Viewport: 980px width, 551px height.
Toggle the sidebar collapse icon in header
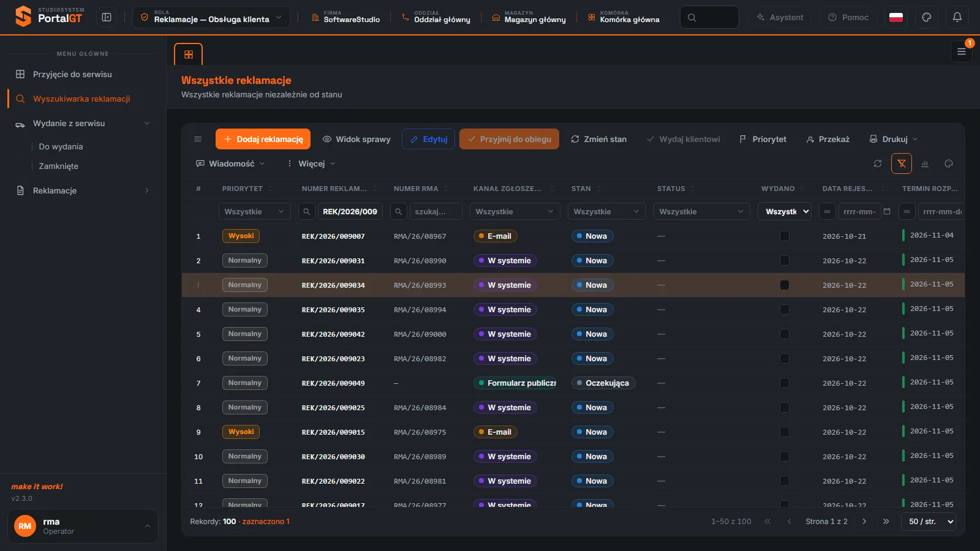coord(107,17)
